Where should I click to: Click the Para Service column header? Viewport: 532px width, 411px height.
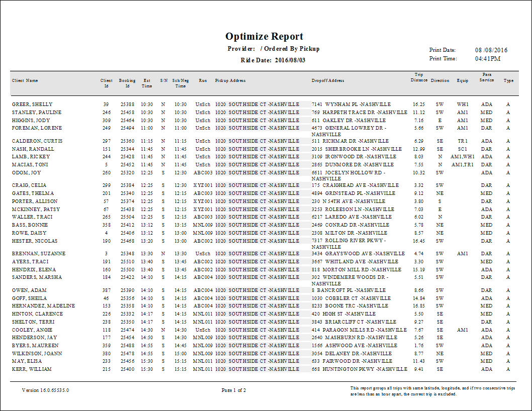click(x=486, y=80)
